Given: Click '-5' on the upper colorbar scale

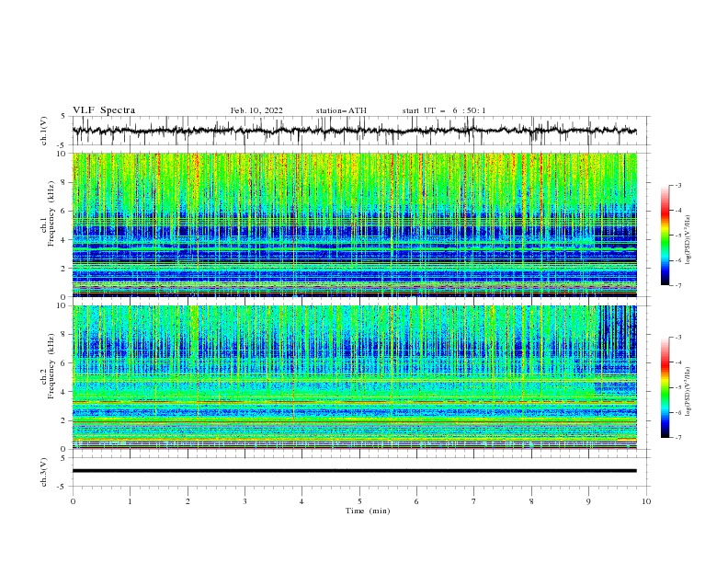Looking at the screenshot, I should point(677,236).
